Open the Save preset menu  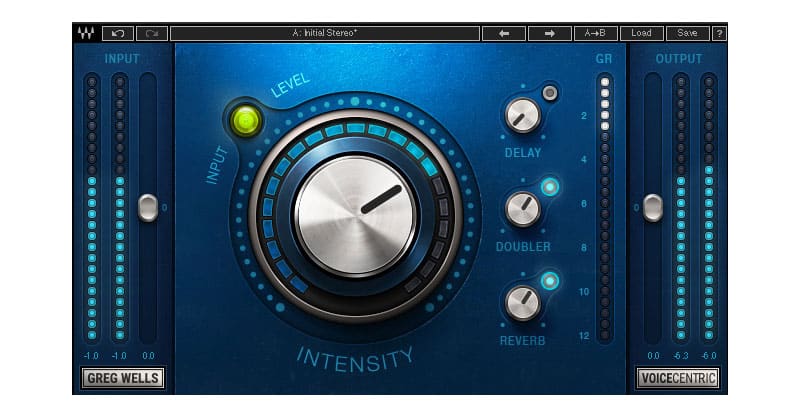coord(687,33)
